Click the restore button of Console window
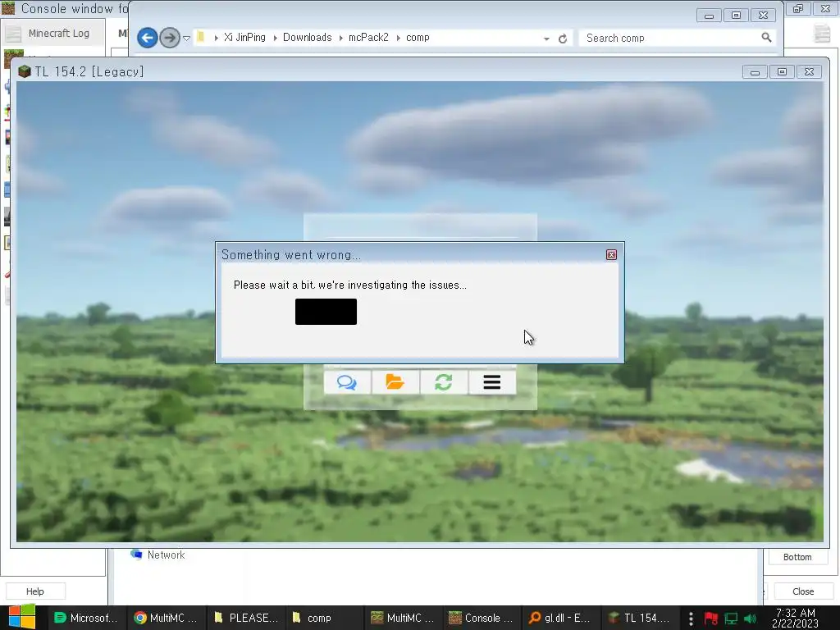 798,8
